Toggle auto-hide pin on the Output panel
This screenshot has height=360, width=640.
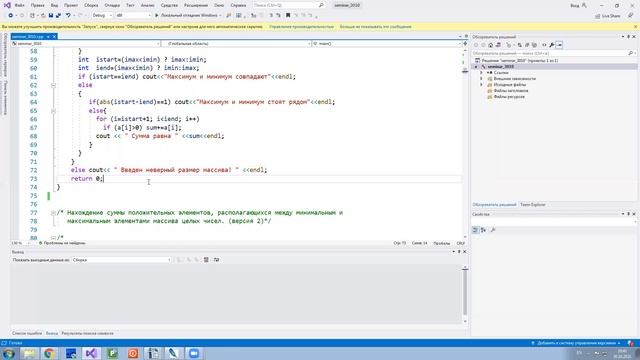coord(459,252)
